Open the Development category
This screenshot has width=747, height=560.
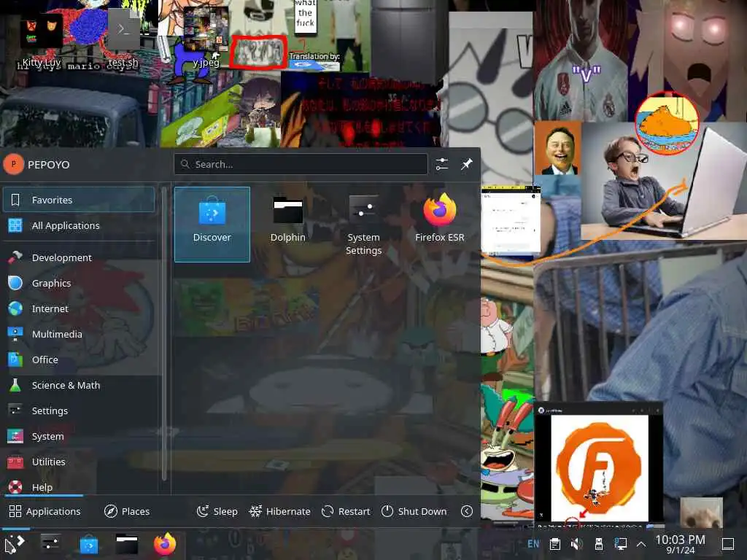tap(79, 257)
